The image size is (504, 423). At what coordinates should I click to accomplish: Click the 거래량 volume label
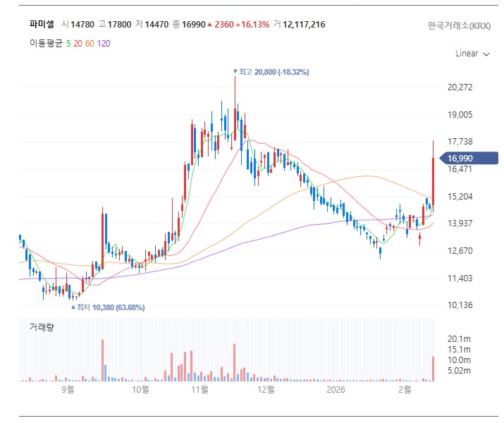click(x=42, y=327)
